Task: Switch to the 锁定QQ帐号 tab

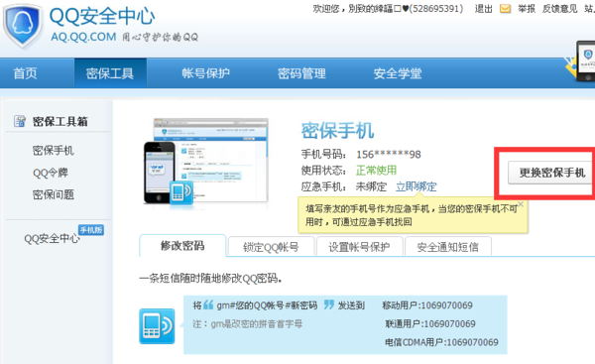Action: point(271,247)
